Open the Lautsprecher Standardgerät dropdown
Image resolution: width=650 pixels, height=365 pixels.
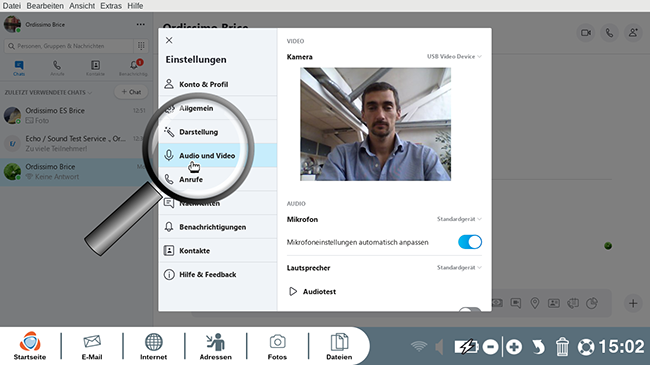pyautogui.click(x=459, y=268)
